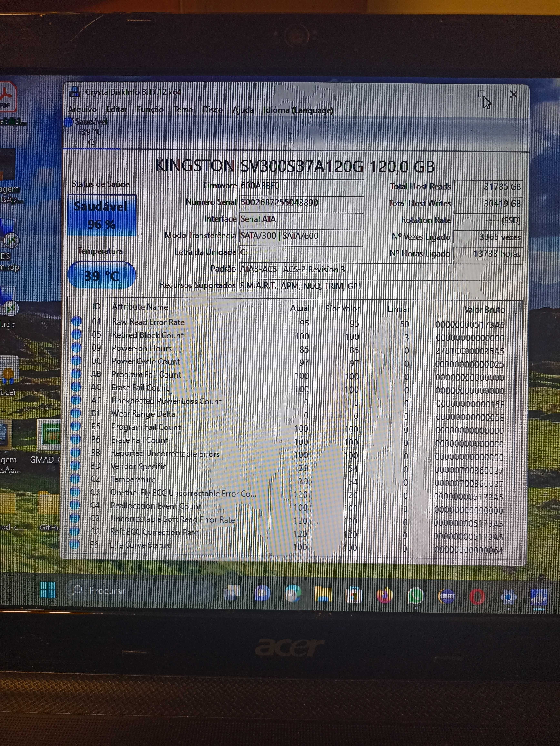Open the Windows Start menu
Screen dimensions: 560x746
[48, 590]
